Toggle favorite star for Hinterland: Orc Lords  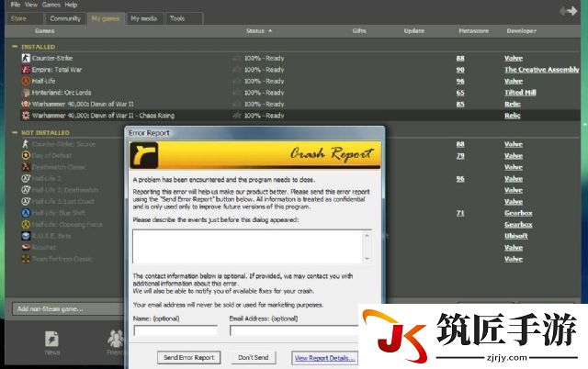pyautogui.click(x=237, y=93)
